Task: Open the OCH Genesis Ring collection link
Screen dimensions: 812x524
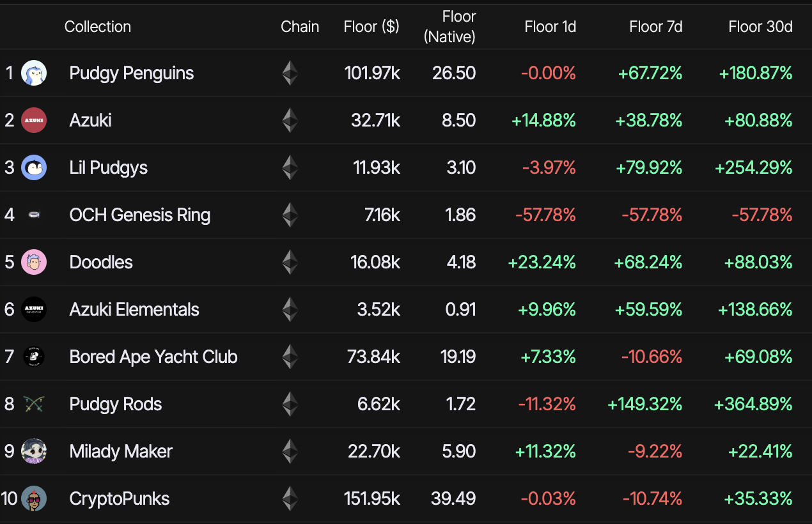Action: (140, 215)
